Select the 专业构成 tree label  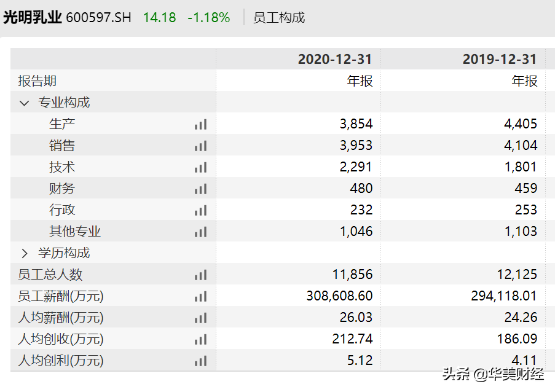pyautogui.click(x=64, y=103)
